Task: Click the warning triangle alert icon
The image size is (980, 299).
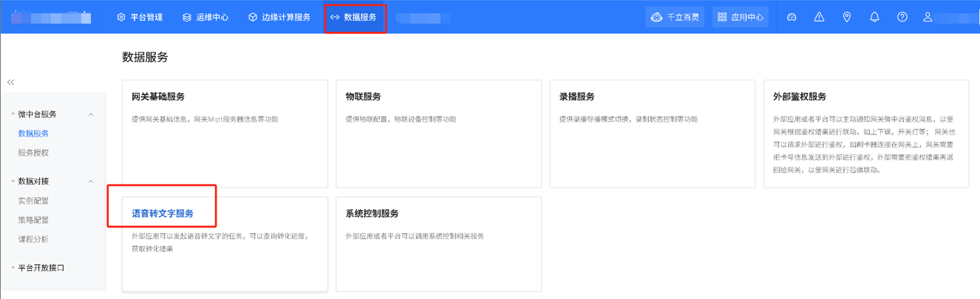Action: pos(819,17)
